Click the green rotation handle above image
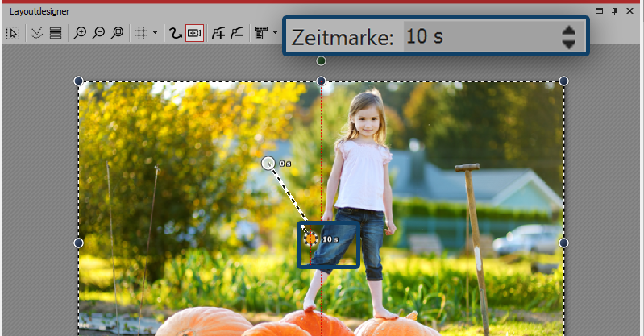644x336 pixels. [x=321, y=61]
